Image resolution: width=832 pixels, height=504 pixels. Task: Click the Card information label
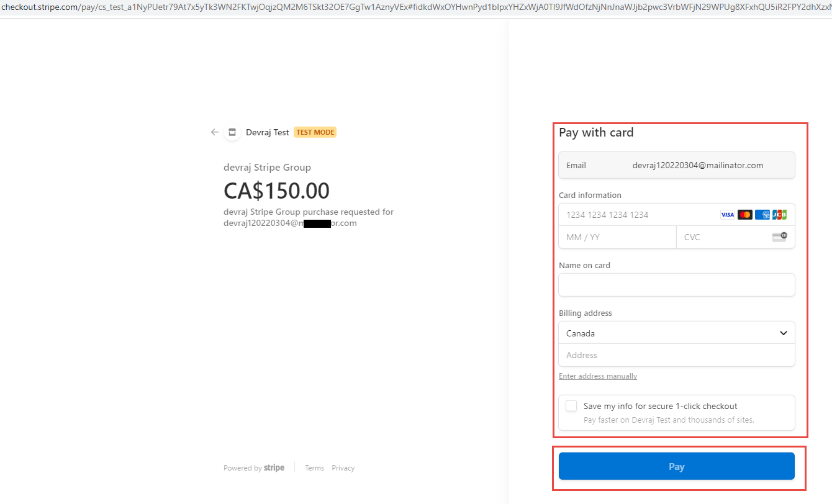coord(590,195)
